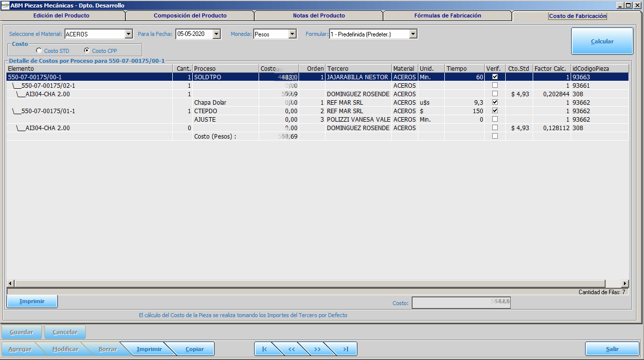Click the Salir button
This screenshot has width=644, height=360.
(612, 349)
